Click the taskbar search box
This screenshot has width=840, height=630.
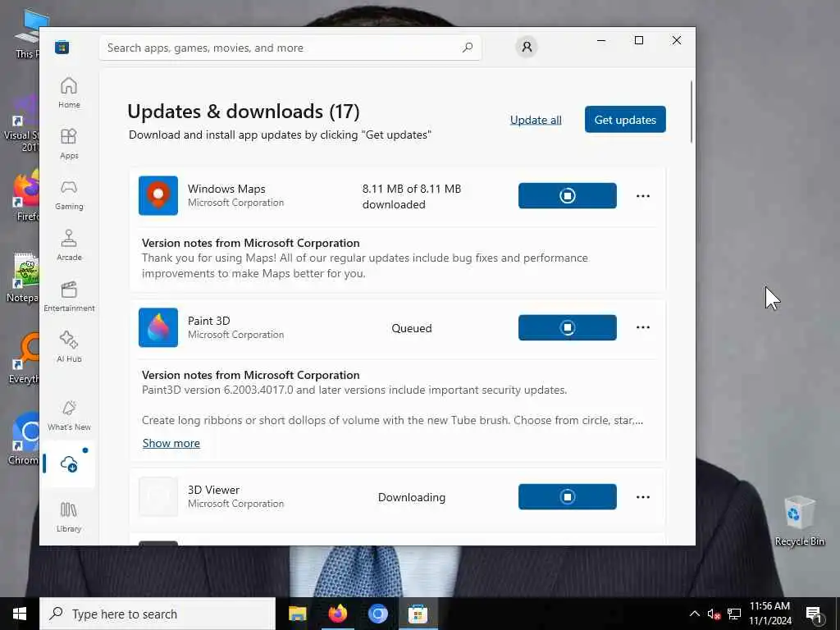[157, 614]
